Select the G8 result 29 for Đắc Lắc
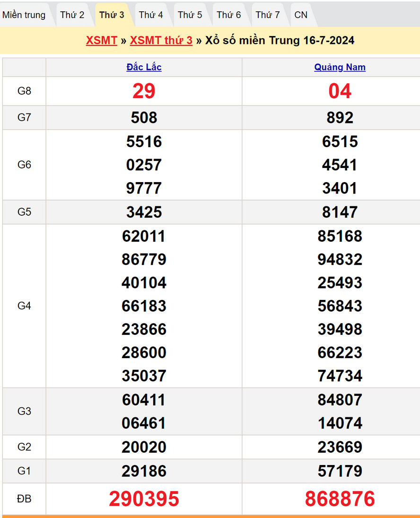Image resolution: width=420 pixels, height=518 pixels. [x=144, y=91]
